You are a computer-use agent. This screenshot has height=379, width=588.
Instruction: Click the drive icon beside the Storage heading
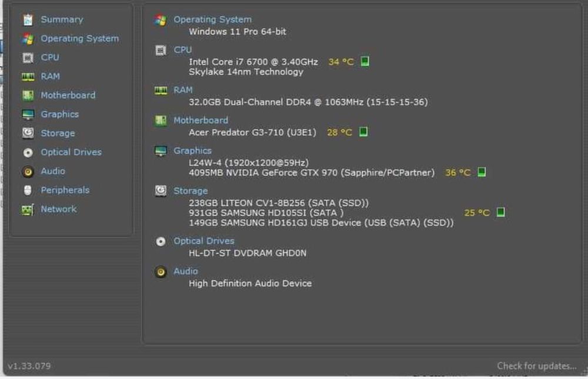coord(161,191)
